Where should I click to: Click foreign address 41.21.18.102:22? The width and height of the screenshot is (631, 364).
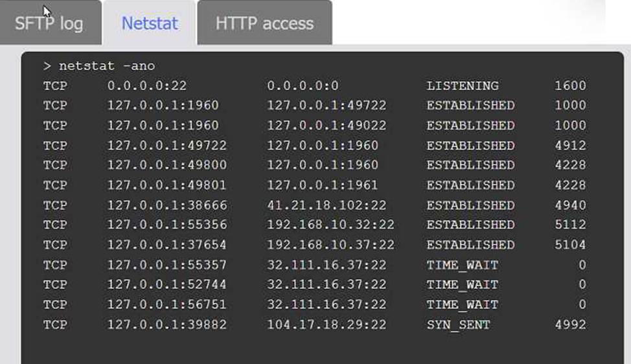(x=327, y=205)
